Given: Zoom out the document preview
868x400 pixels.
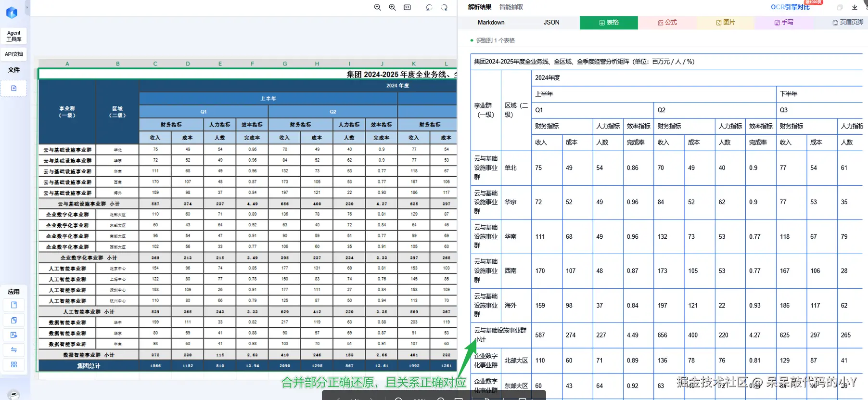Looking at the screenshot, I should click(378, 7).
